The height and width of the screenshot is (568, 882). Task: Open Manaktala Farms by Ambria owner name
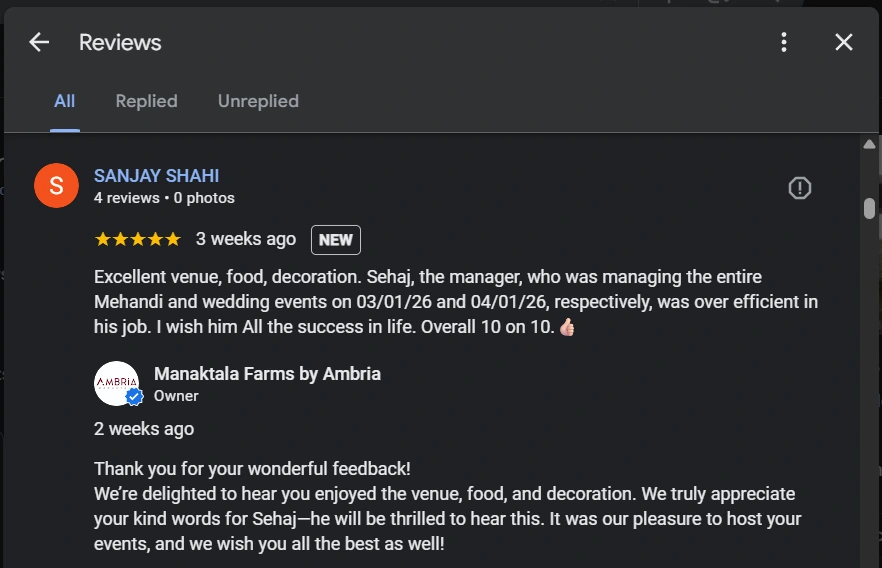pyautogui.click(x=267, y=374)
